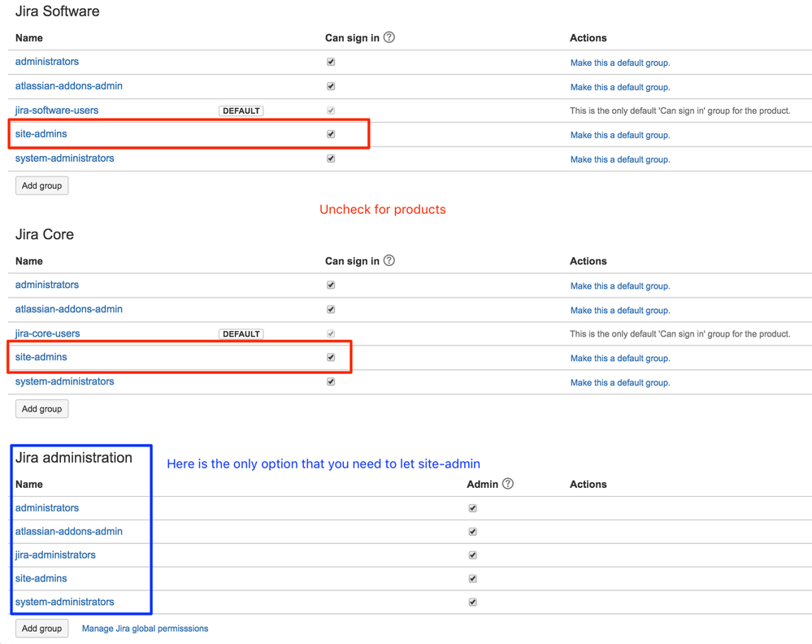Open system-administrators group in Jira administration

[x=65, y=602]
